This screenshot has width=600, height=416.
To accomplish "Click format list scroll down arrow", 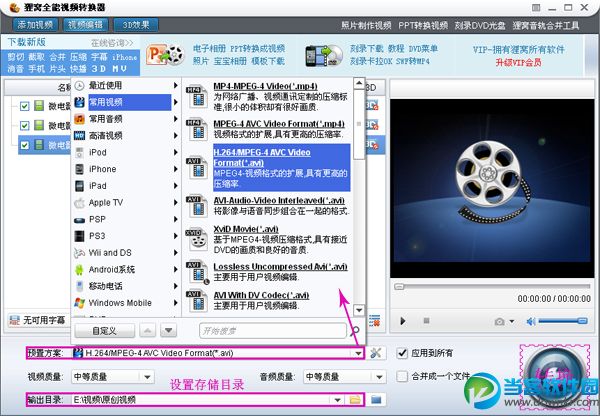I will (x=359, y=310).
